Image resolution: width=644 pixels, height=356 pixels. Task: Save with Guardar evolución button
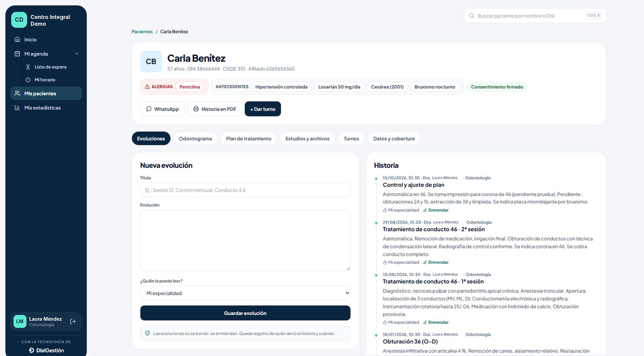245,313
